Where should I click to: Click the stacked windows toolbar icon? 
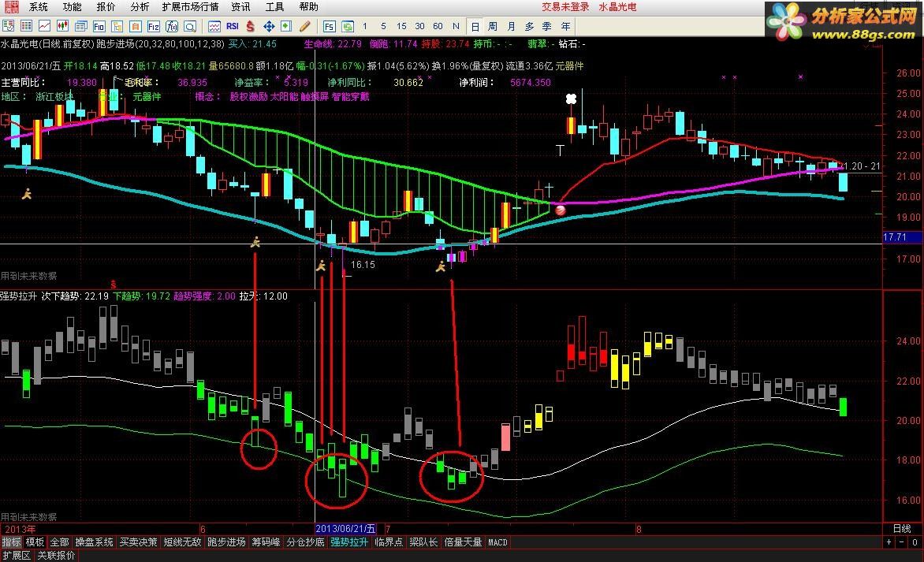pos(81,26)
